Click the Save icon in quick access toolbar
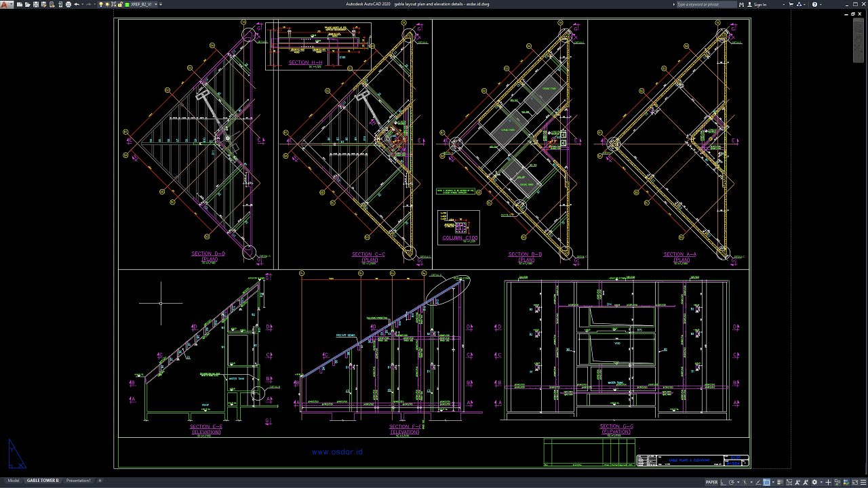This screenshot has height=488, width=868. tap(36, 4)
